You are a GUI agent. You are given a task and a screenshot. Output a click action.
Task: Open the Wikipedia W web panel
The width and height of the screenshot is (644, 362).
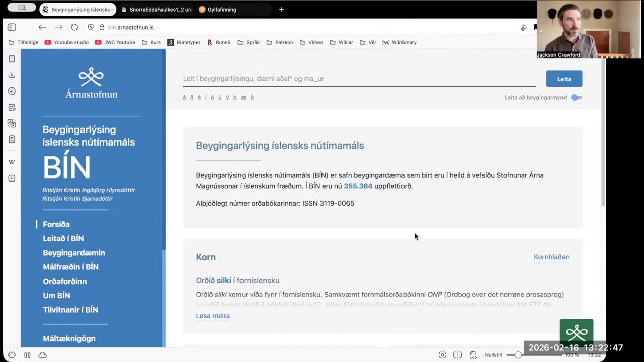point(12,162)
